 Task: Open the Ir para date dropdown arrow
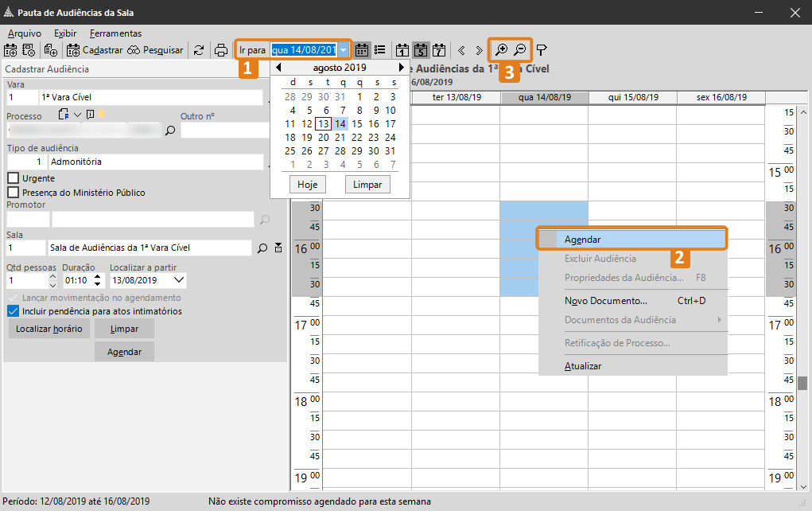pos(343,50)
